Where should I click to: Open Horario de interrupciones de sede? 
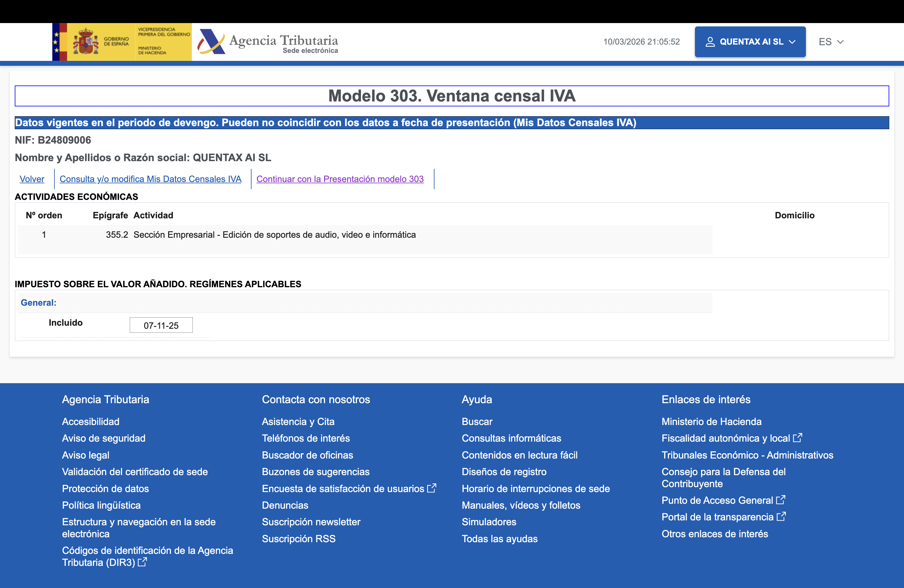point(536,488)
